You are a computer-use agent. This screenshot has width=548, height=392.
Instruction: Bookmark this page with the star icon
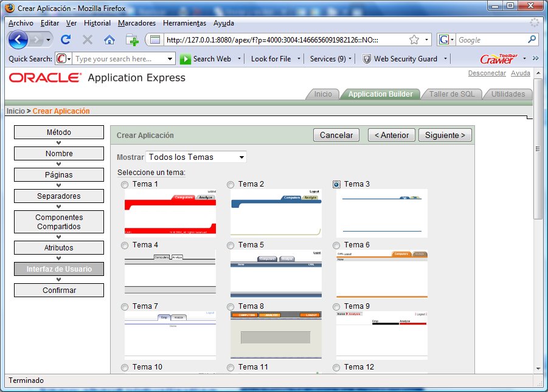click(x=414, y=40)
